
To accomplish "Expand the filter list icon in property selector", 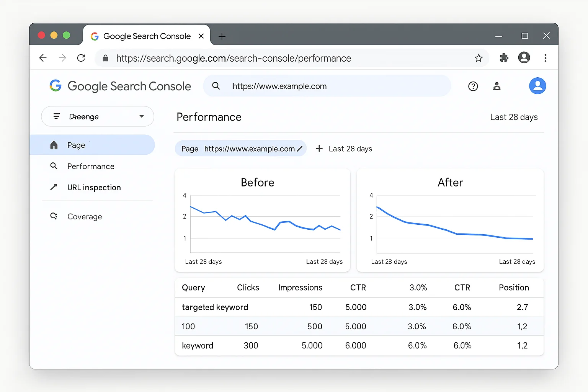I will point(57,116).
